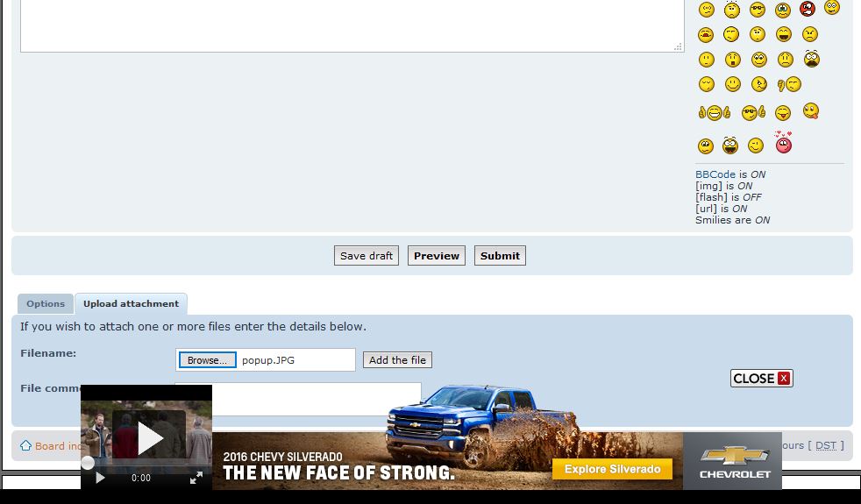
Task: Insert the sunglasses thumbs-up smiley
Action: point(753,112)
